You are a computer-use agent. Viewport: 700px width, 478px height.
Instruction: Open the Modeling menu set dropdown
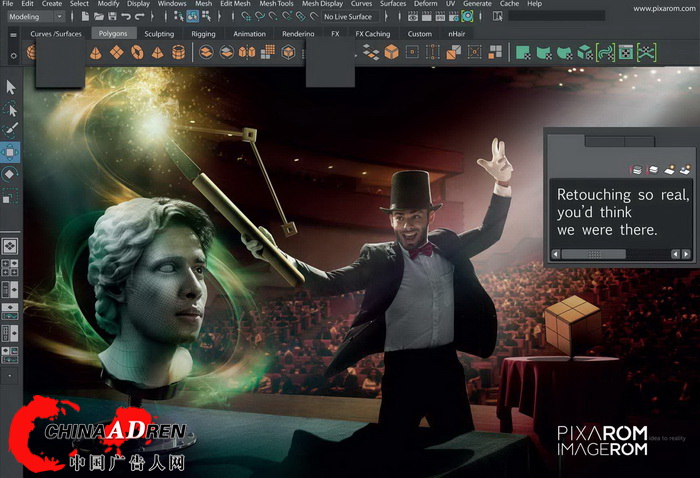(x=35, y=17)
